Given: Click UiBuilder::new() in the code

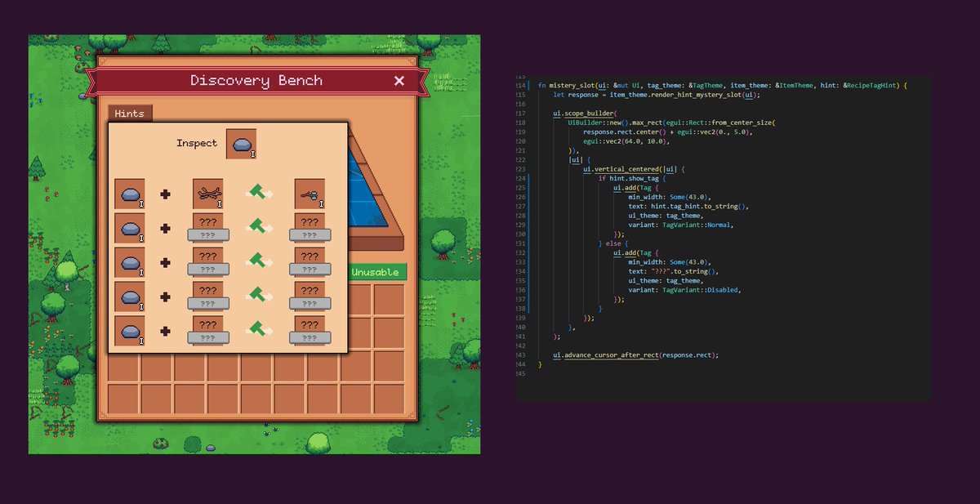Looking at the screenshot, I should [x=599, y=122].
